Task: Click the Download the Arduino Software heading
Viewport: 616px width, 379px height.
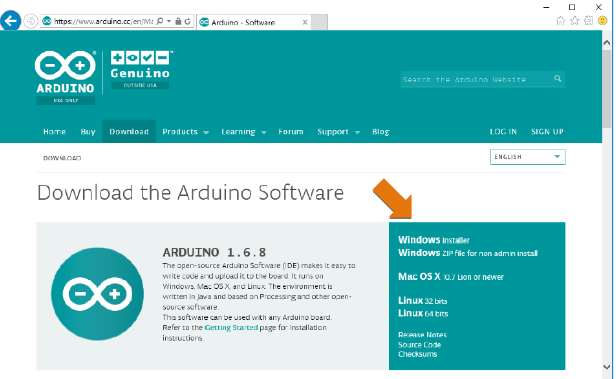Action: 191,193
